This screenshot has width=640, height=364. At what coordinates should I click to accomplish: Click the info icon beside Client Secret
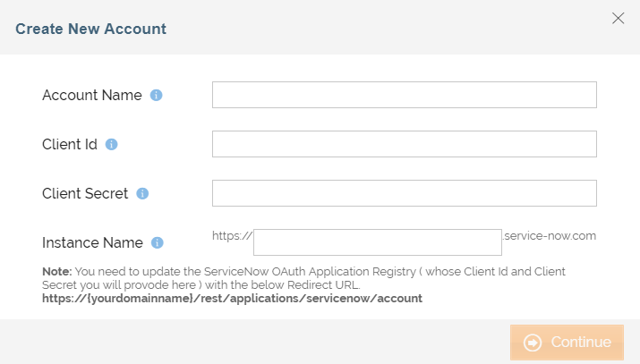142,193
